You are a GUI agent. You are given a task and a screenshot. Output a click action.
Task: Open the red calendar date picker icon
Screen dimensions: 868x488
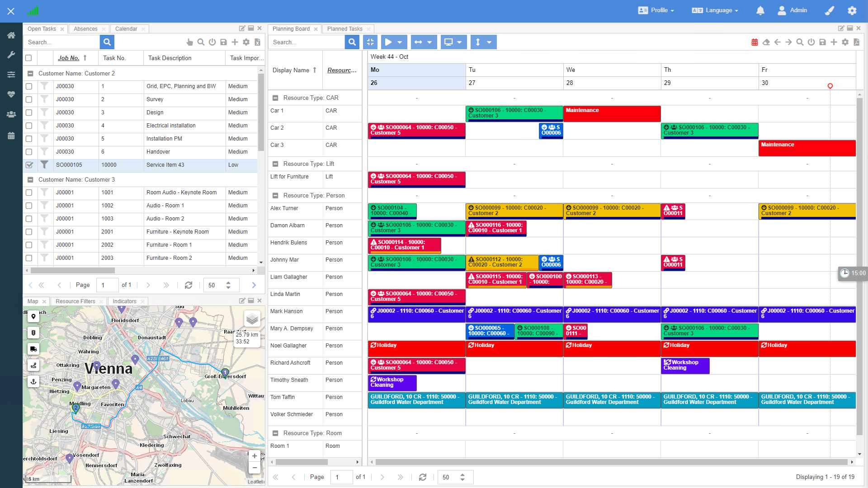[755, 42]
